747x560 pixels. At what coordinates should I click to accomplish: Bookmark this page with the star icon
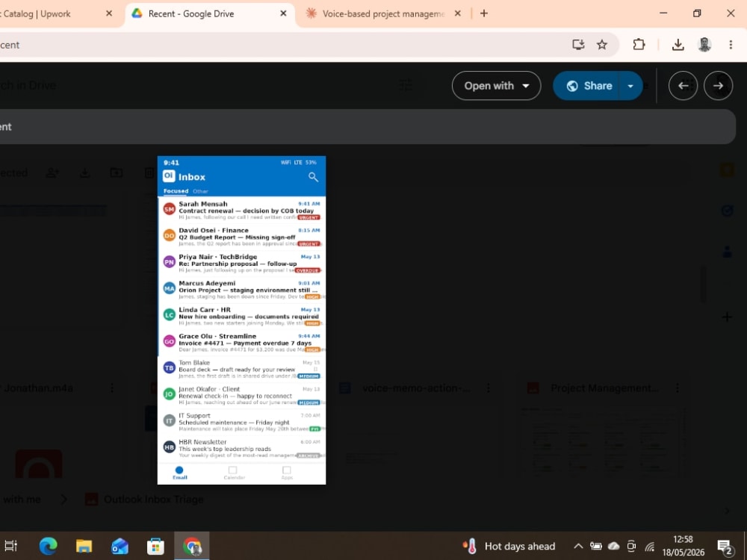[x=601, y=45]
